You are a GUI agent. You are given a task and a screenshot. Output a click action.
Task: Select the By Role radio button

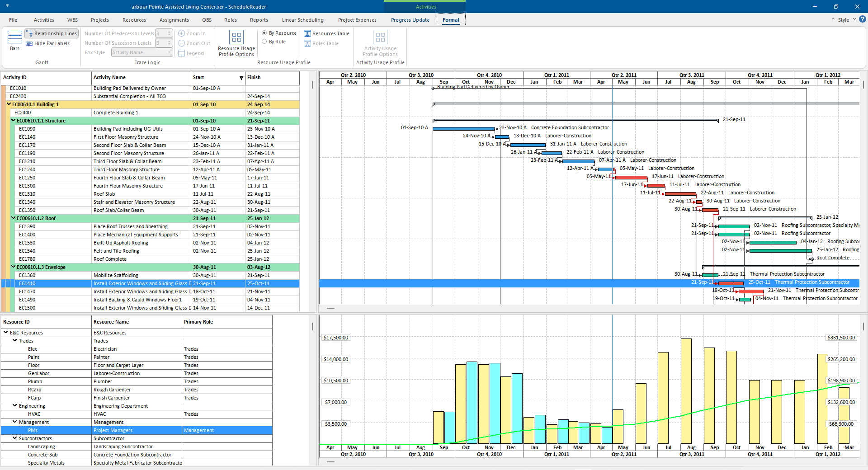click(x=264, y=42)
